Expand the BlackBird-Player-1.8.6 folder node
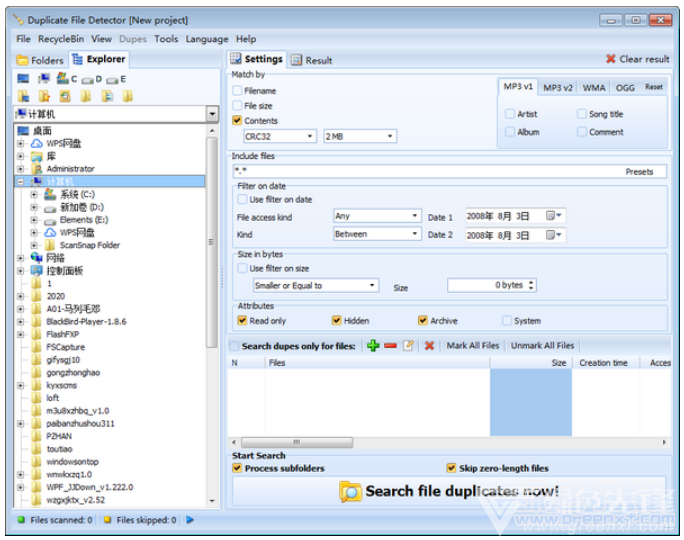 coord(21,321)
